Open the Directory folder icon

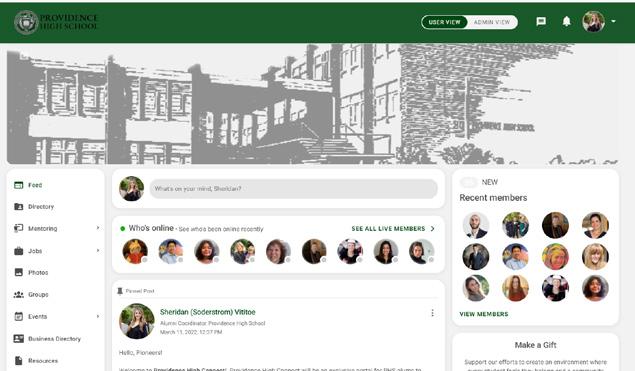point(19,207)
